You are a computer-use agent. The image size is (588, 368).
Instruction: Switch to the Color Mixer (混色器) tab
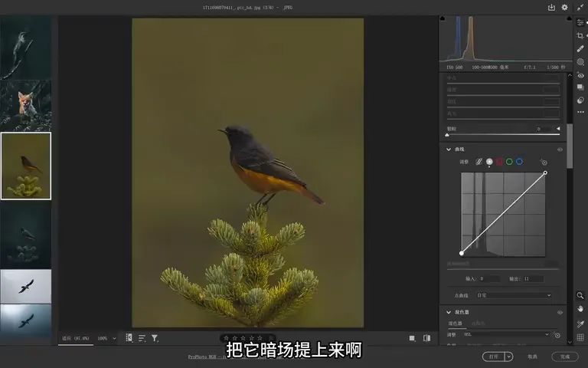[456, 324]
